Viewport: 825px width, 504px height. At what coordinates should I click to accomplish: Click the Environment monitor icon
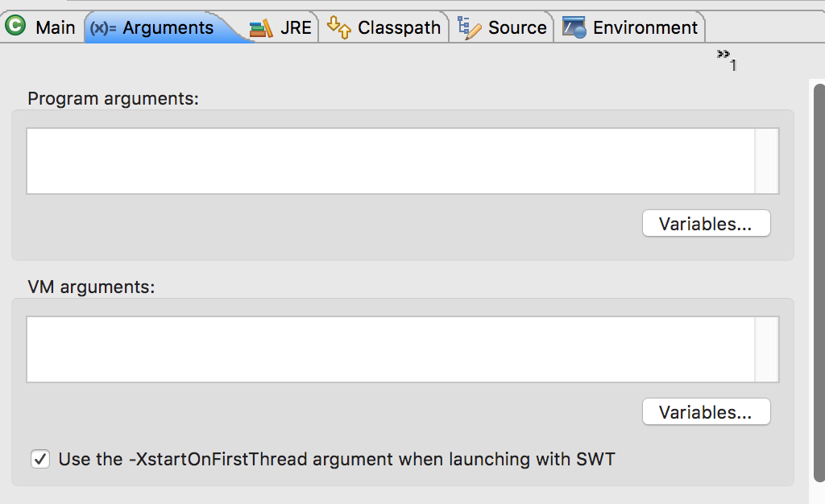pos(574,28)
